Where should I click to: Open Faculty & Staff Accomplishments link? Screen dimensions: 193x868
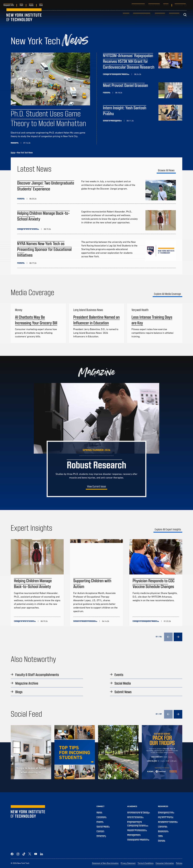click(37, 675)
